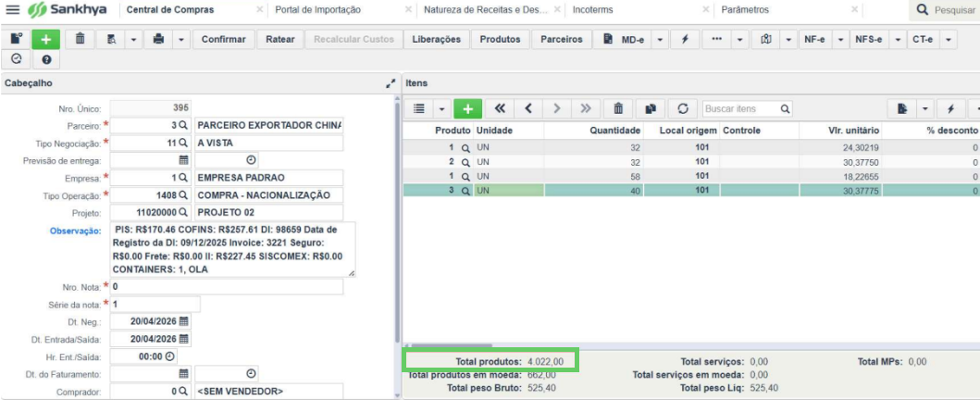The image size is (980, 400).
Task: Open the dropdown beside the Itens list view icon
Action: 441,108
